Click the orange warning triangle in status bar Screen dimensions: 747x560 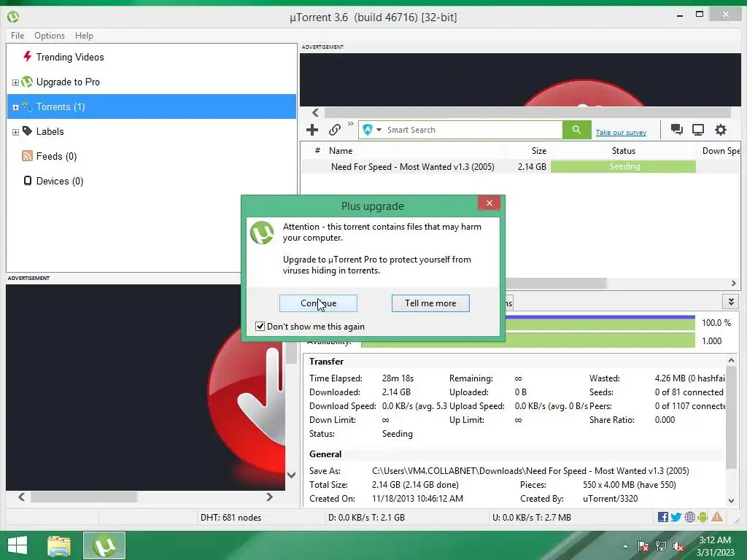pos(717,517)
